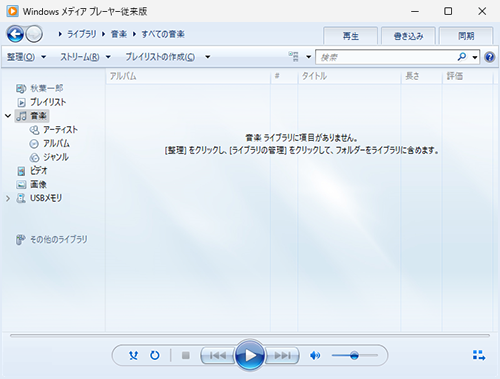Select USBメモリ in the navigation pane
Screen dimensions: 500x379
point(39,198)
